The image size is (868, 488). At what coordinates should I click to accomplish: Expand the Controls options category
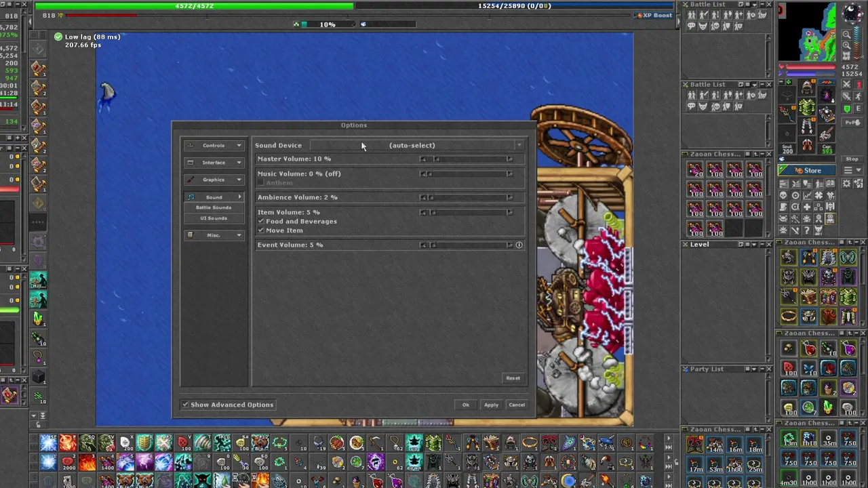214,145
